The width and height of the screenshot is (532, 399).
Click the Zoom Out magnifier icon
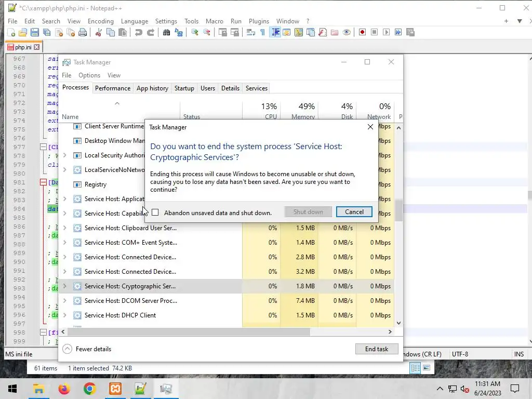[x=207, y=32]
